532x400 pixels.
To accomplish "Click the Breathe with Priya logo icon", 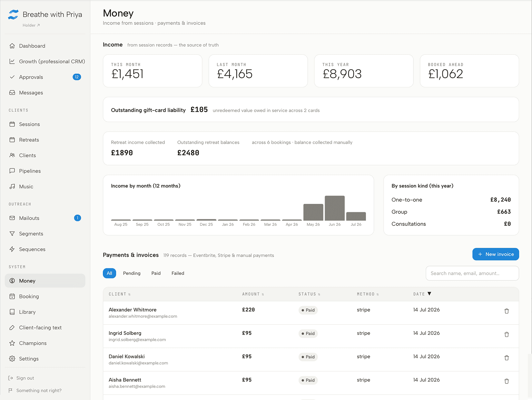I will tap(13, 15).
